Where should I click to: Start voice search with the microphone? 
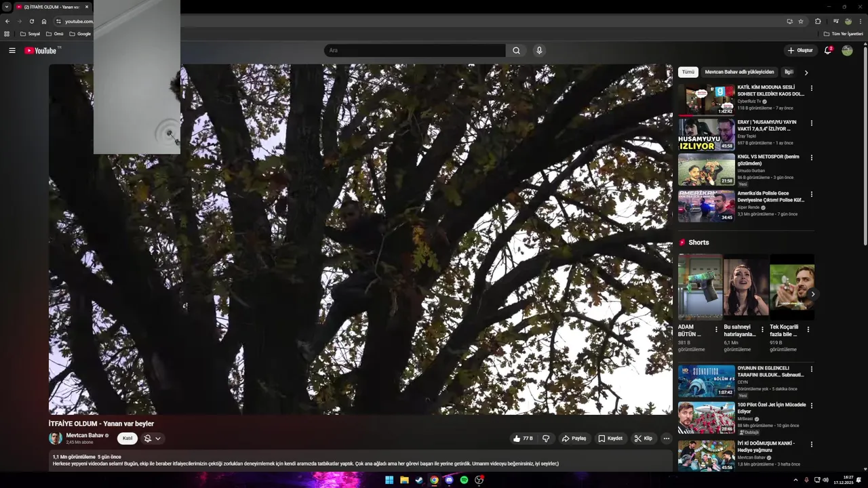539,50
